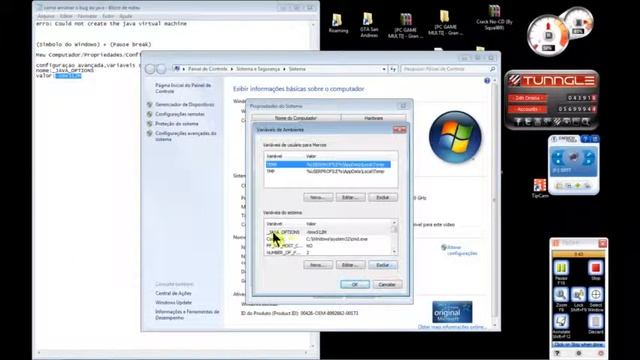Open the [PC GAME MULTI] archive icon
This screenshot has width=640, height=360.
point(406,20)
